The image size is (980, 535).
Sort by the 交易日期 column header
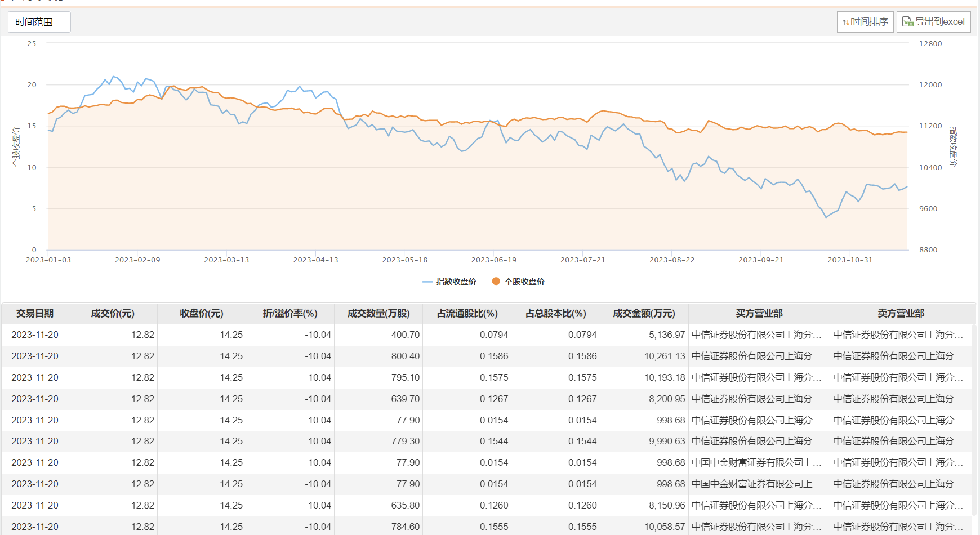[35, 314]
